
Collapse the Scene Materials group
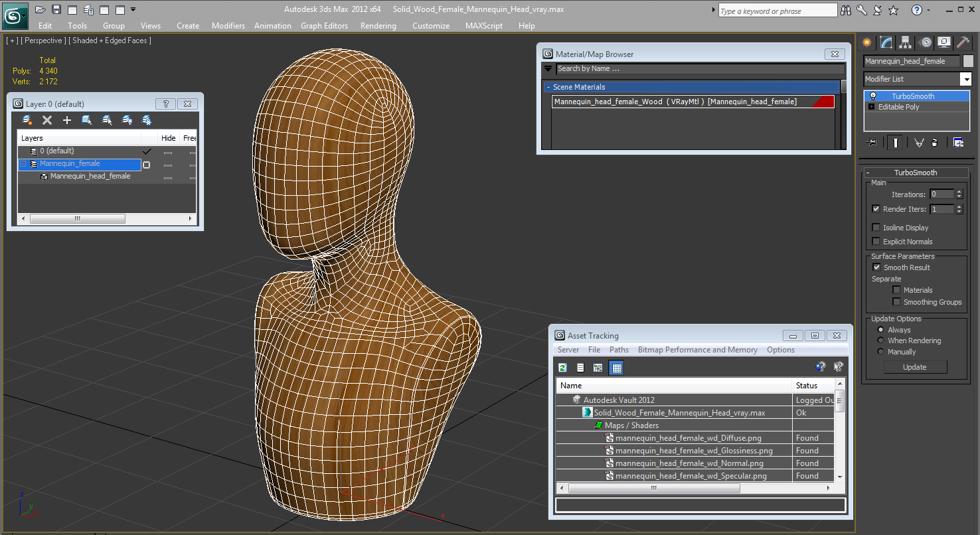click(548, 87)
